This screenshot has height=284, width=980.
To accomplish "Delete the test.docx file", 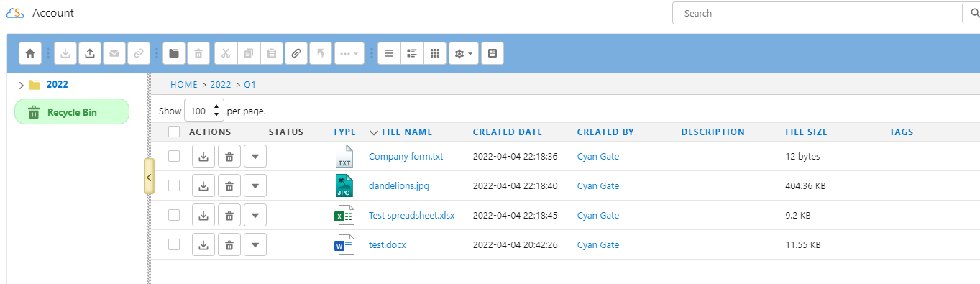I will [229, 244].
